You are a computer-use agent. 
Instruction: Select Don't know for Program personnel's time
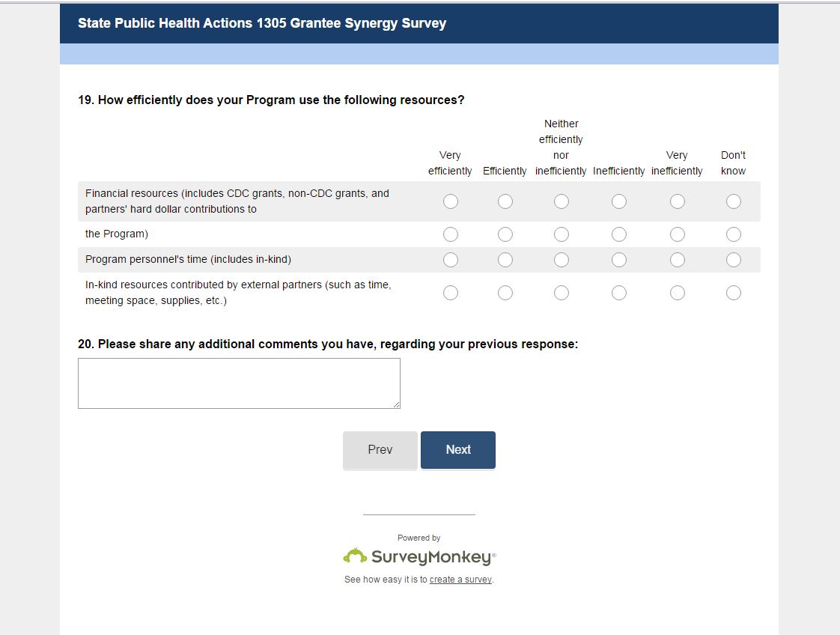pyautogui.click(x=734, y=260)
